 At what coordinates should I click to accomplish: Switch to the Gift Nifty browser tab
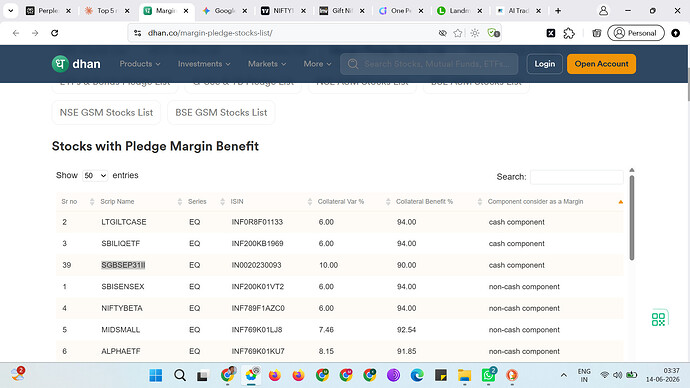coord(341,11)
